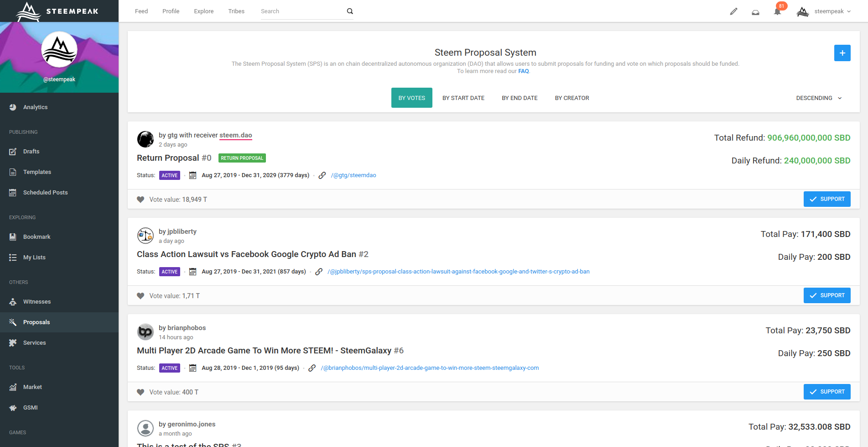Open the /@gtg/steemdao proposal link
The width and height of the screenshot is (868, 447).
353,175
